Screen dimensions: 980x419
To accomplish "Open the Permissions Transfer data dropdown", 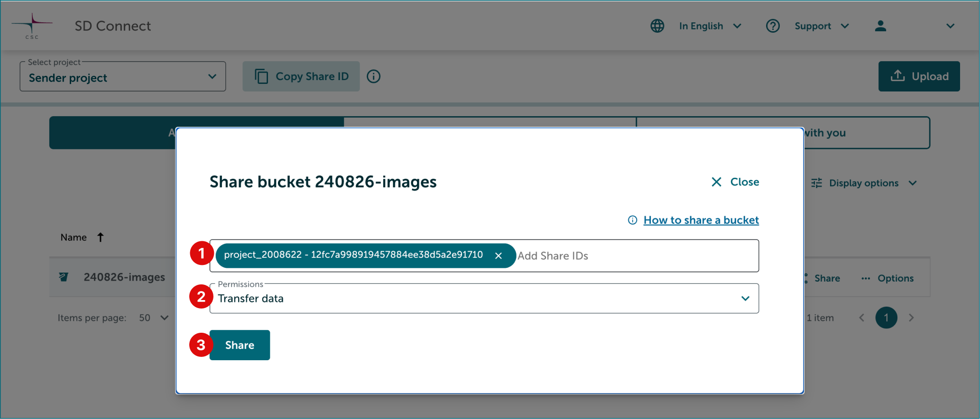I will coord(484,299).
